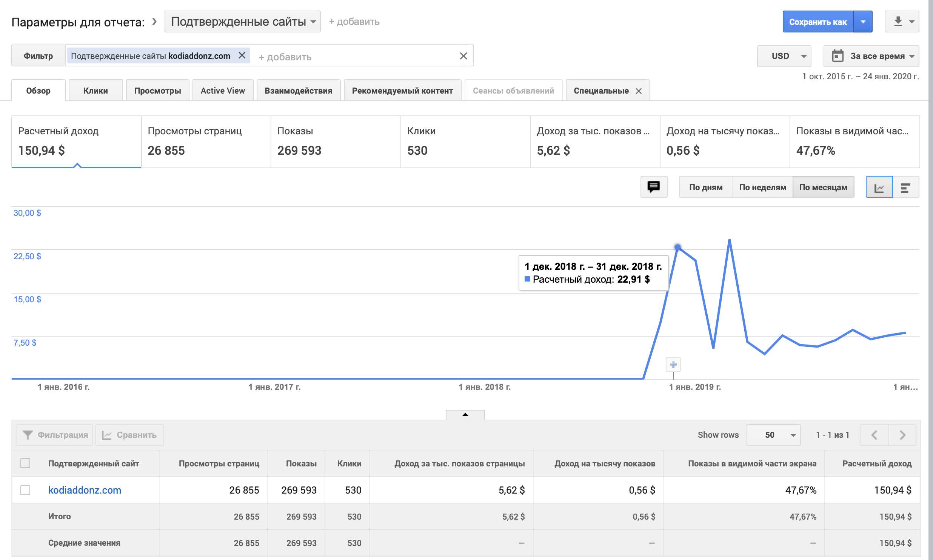
Task: Open the За все время date range
Action: tap(871, 56)
